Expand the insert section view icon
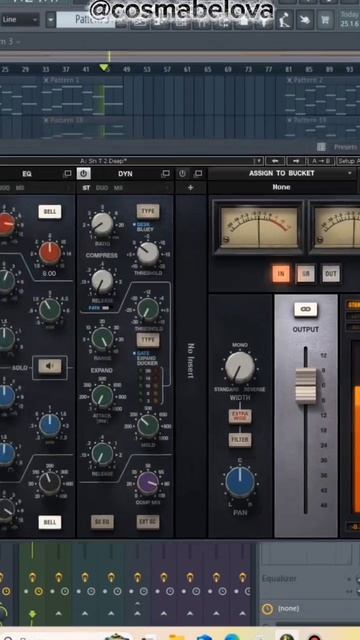360x640 pixels. pyautogui.click(x=198, y=173)
